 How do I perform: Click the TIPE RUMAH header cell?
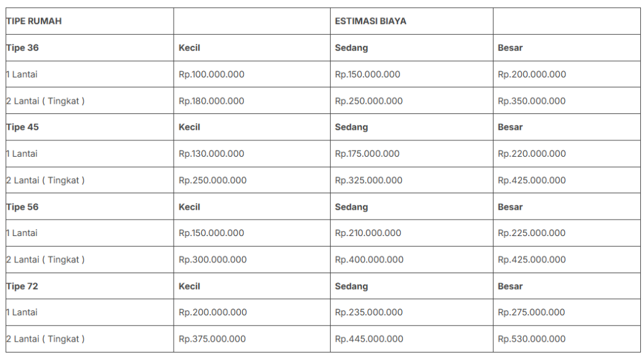[34, 21]
